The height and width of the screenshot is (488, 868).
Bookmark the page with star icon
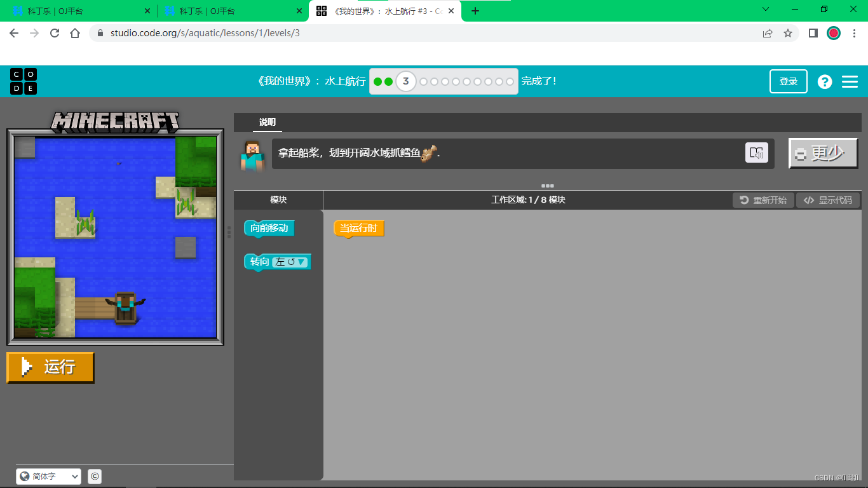click(788, 33)
